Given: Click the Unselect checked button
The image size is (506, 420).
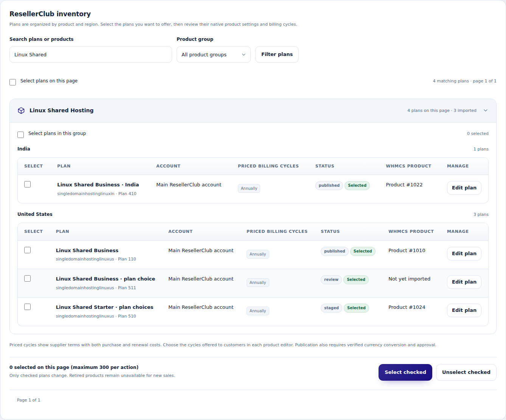Looking at the screenshot, I should click(x=466, y=372).
